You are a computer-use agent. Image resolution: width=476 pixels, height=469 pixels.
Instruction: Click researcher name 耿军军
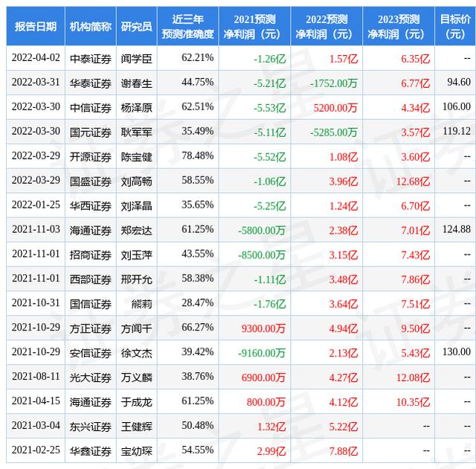click(136, 133)
